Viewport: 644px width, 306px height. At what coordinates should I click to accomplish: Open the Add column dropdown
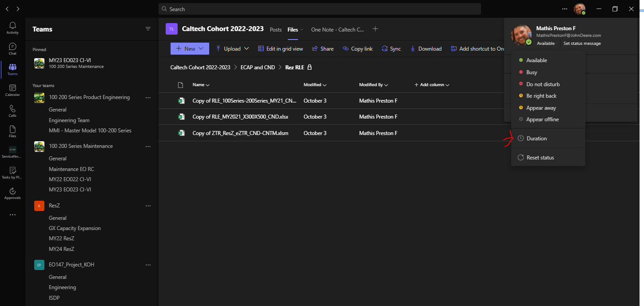coord(432,85)
